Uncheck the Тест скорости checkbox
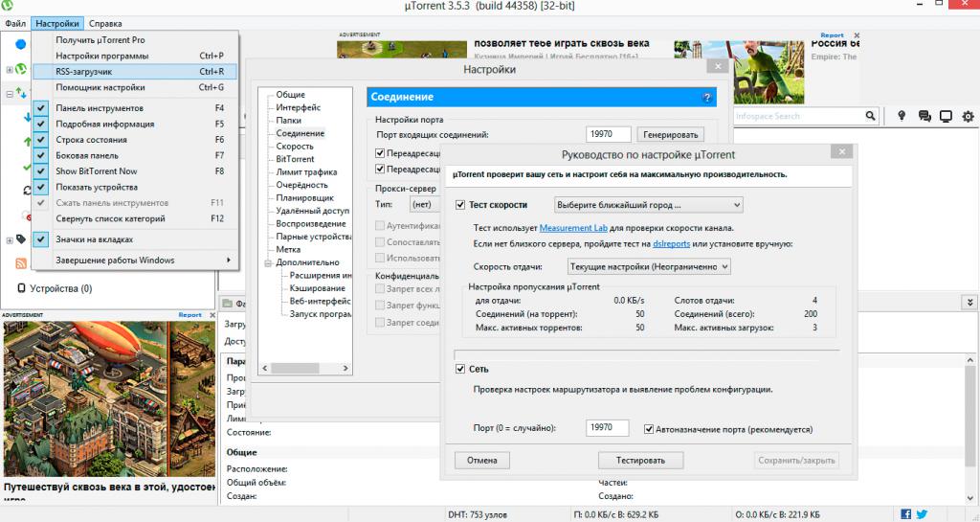 click(460, 204)
